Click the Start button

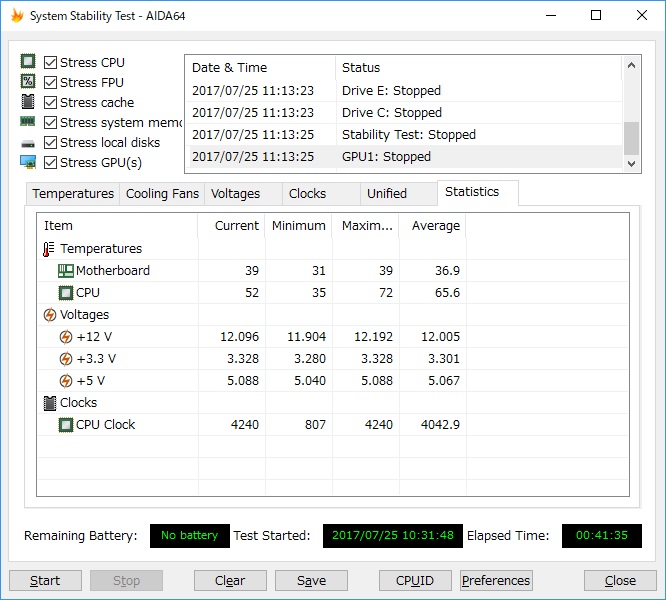tap(45, 580)
